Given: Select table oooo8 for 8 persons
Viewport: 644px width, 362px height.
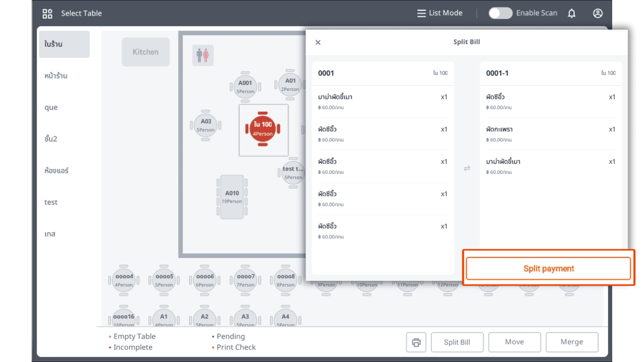Looking at the screenshot, I should 285,280.
